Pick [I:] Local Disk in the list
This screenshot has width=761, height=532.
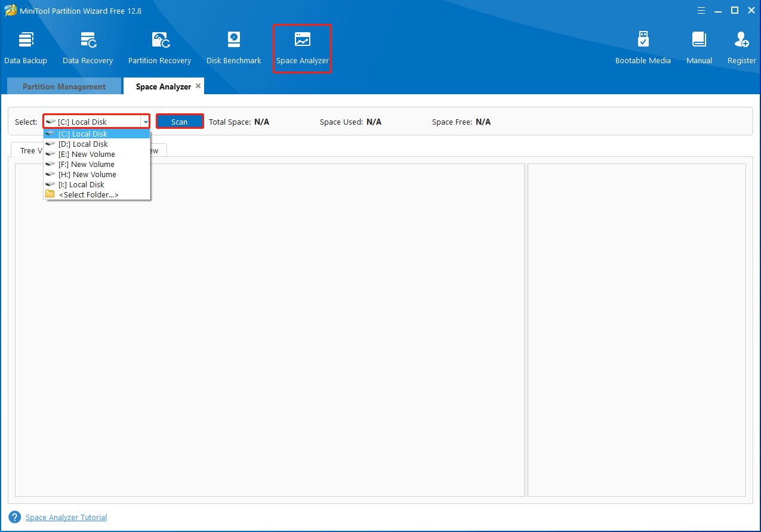coord(81,184)
